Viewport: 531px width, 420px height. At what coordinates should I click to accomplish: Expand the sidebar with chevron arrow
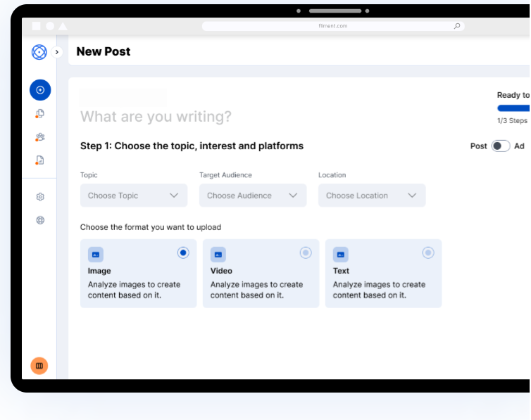click(58, 52)
